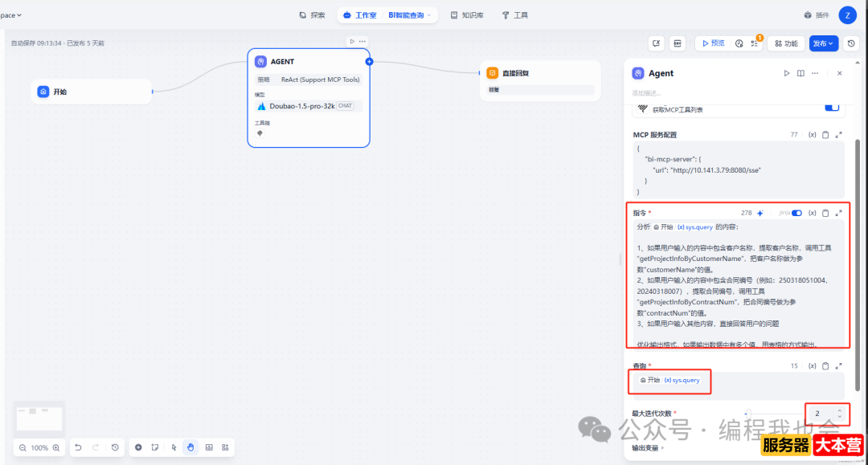The width and height of the screenshot is (868, 465).
Task: Open conversation variables icon left of ENV
Action: (656, 43)
